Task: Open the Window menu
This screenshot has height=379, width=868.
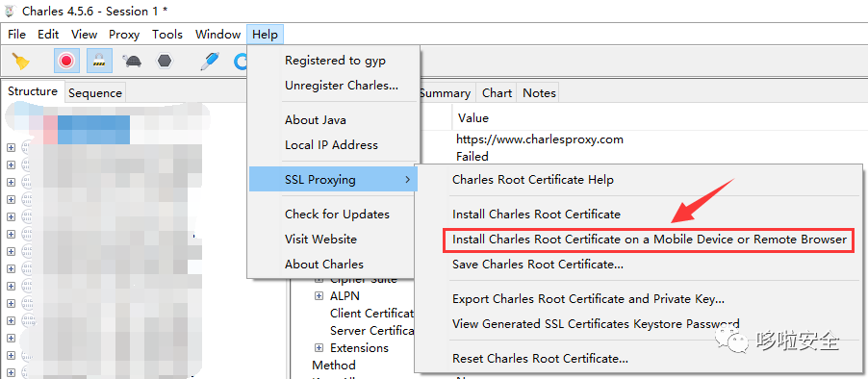Action: (217, 35)
